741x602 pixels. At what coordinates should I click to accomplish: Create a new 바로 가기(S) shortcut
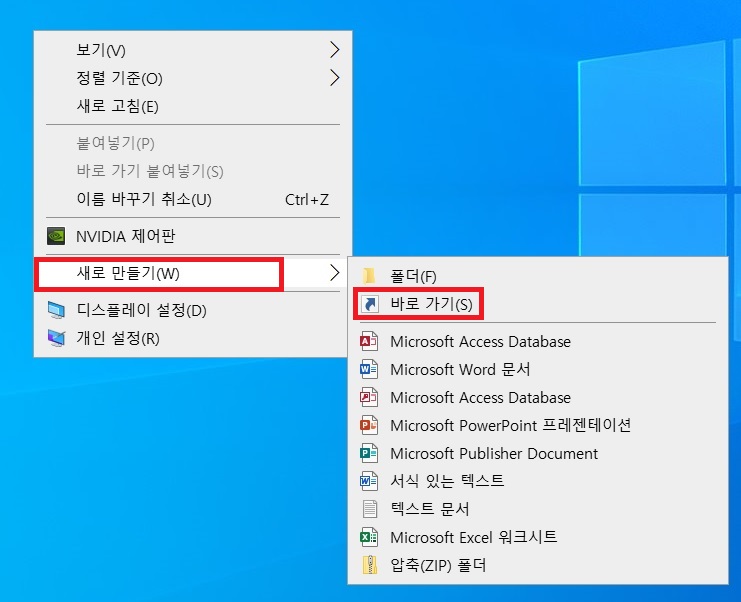point(538,304)
